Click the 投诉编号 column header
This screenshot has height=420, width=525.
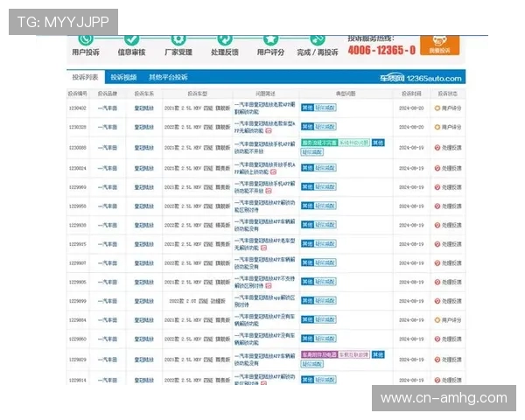tap(78, 94)
